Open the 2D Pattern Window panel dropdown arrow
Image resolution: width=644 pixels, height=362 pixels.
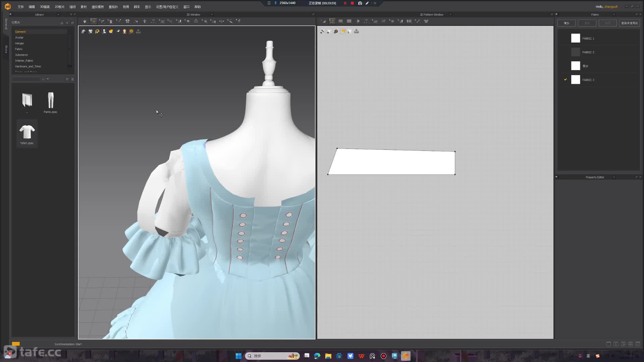click(x=450, y=14)
